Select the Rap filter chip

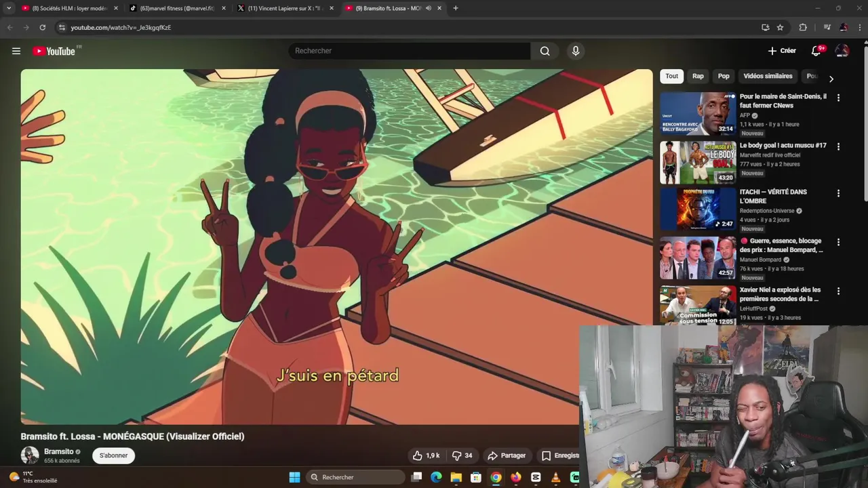coord(698,76)
